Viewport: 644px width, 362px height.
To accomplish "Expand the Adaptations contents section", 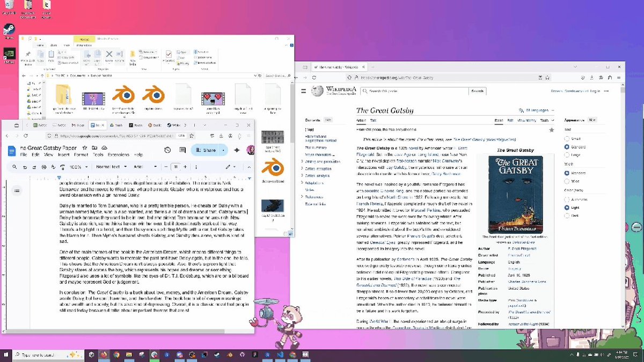I will click(x=302, y=182).
